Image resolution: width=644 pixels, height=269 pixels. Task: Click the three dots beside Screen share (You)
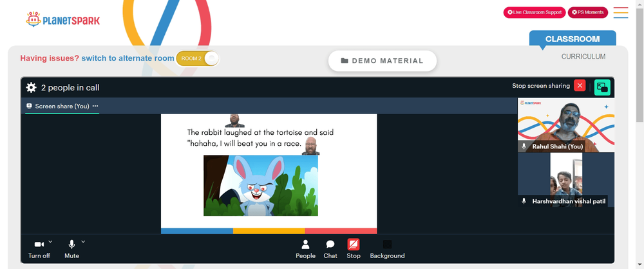(x=95, y=106)
